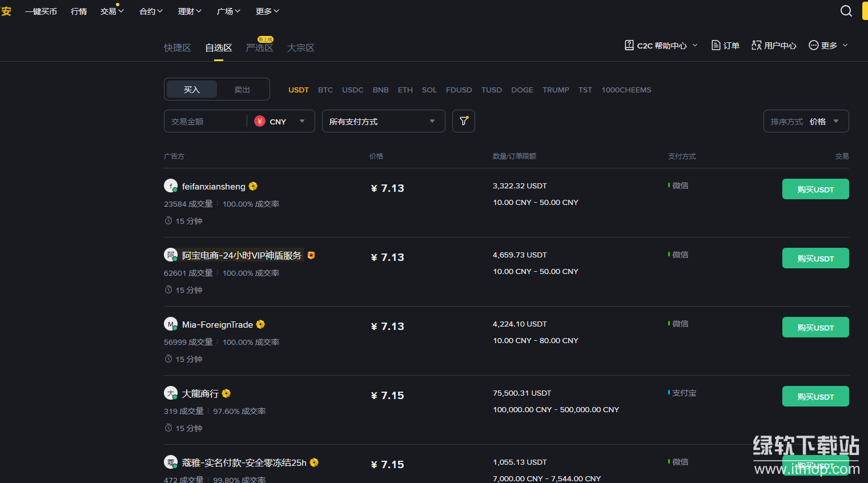Switch to the 卖出 sell toggle

(x=242, y=90)
